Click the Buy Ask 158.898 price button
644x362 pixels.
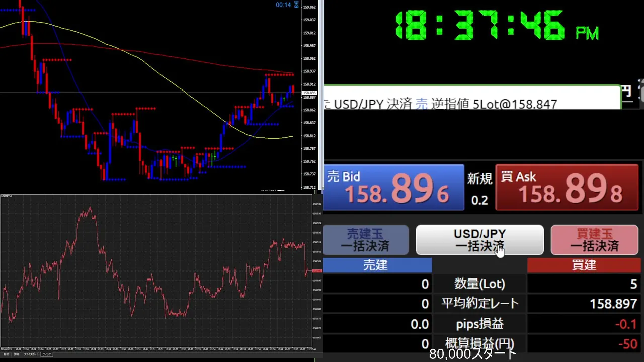(567, 188)
